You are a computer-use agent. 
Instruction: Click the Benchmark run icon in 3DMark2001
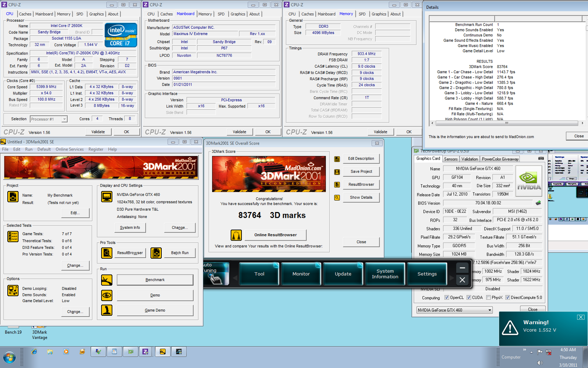(x=107, y=280)
